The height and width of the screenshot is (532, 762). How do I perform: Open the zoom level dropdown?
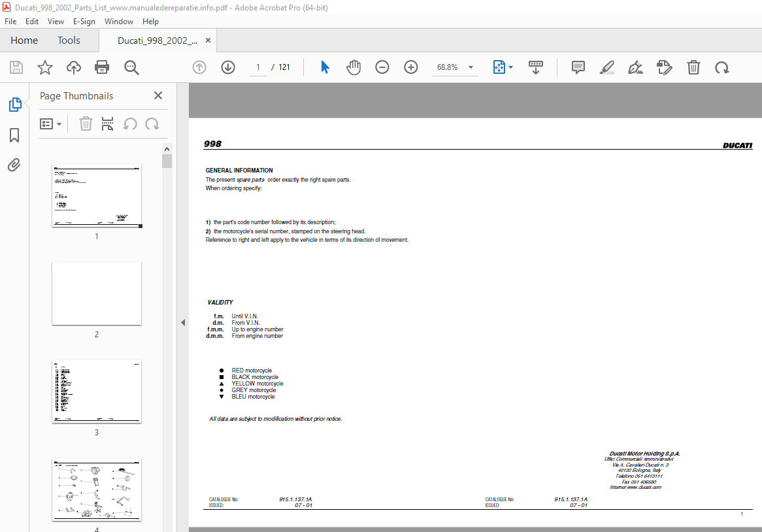471,67
